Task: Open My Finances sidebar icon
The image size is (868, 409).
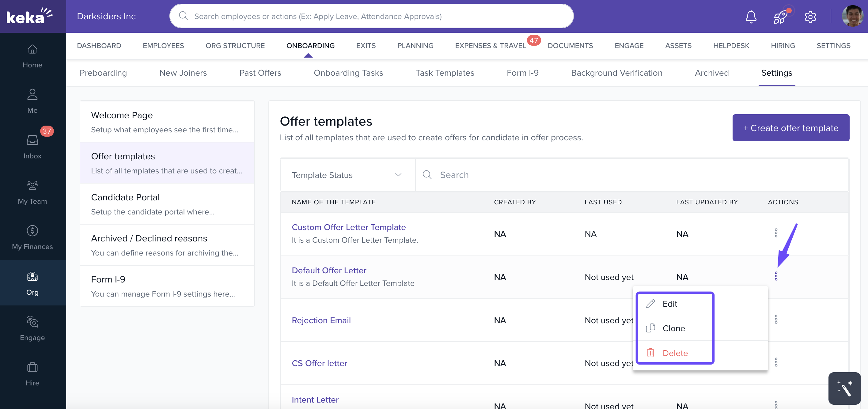Action: pyautogui.click(x=32, y=237)
